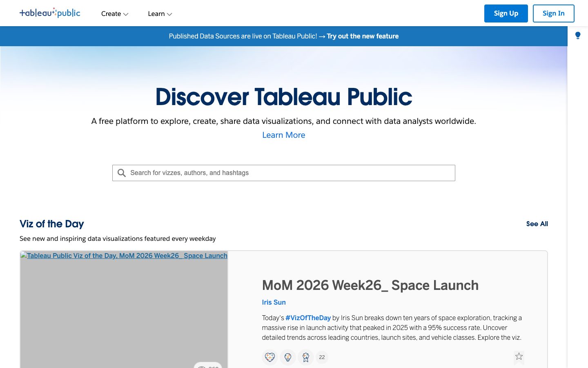Click the search magnifier icon
The height and width of the screenshot is (368, 588).
[122, 173]
